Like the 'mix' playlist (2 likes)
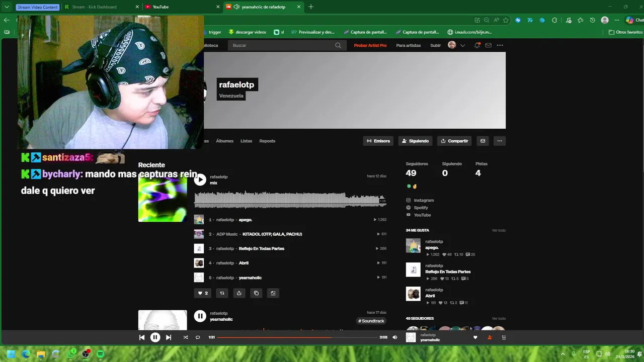The image size is (644, 362). 203,293
